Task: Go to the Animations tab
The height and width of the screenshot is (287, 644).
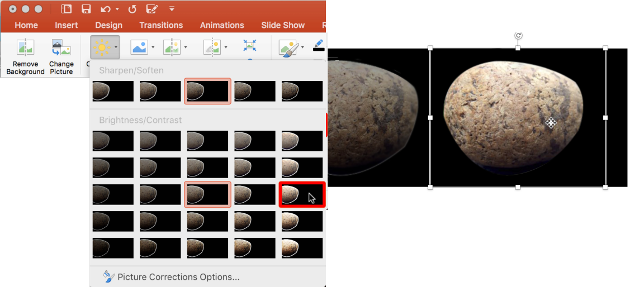Action: tap(222, 26)
